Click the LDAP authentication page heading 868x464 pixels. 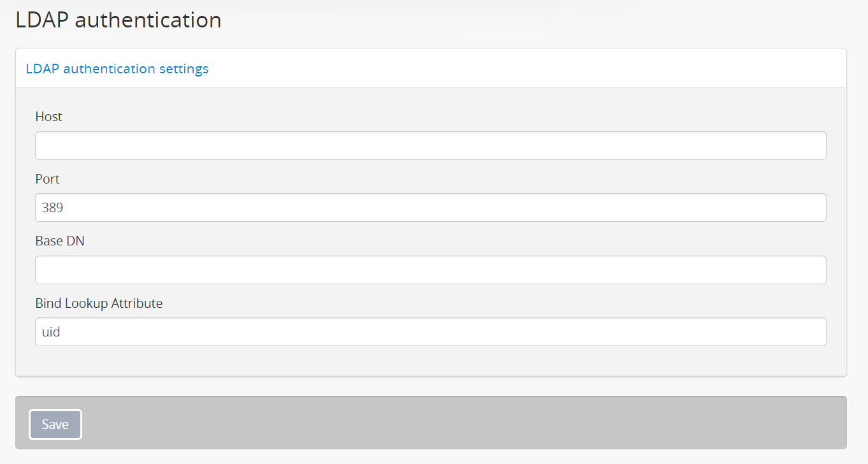[x=119, y=20]
